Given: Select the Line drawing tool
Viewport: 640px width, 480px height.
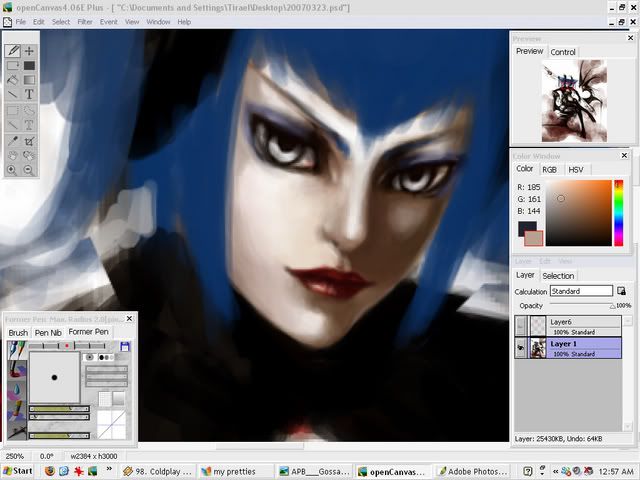Looking at the screenshot, I should pos(13,94).
